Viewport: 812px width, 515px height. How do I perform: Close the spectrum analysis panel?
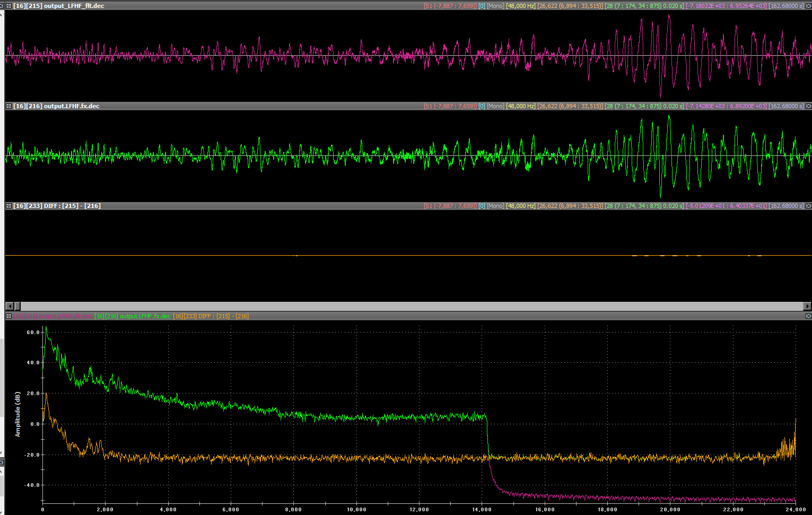pos(808,316)
